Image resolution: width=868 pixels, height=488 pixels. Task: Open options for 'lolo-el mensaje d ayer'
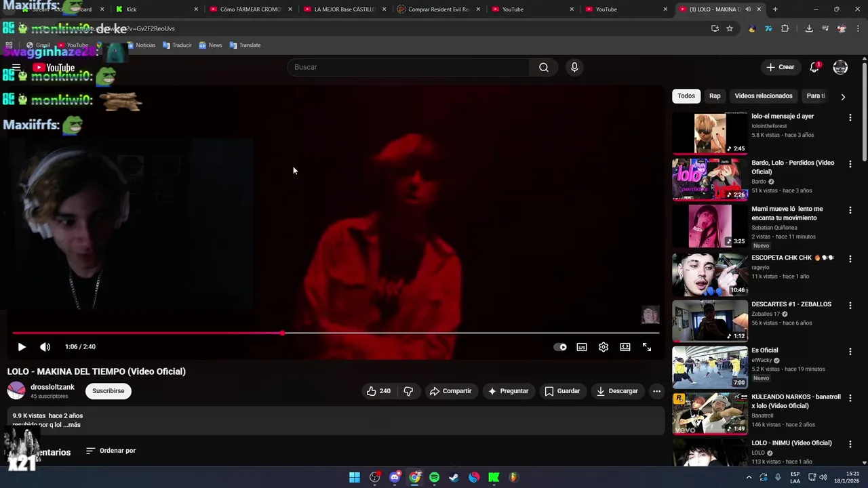pos(850,118)
